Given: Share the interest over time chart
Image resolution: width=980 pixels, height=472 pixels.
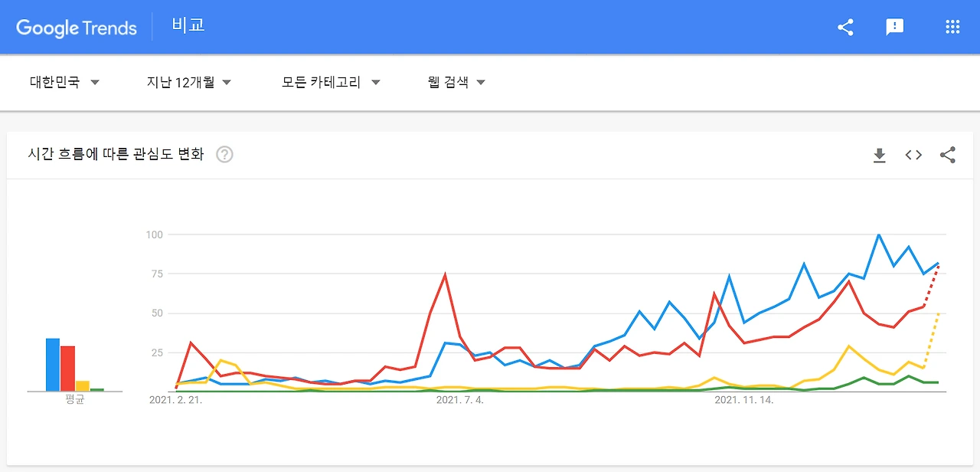Looking at the screenshot, I should (948, 155).
